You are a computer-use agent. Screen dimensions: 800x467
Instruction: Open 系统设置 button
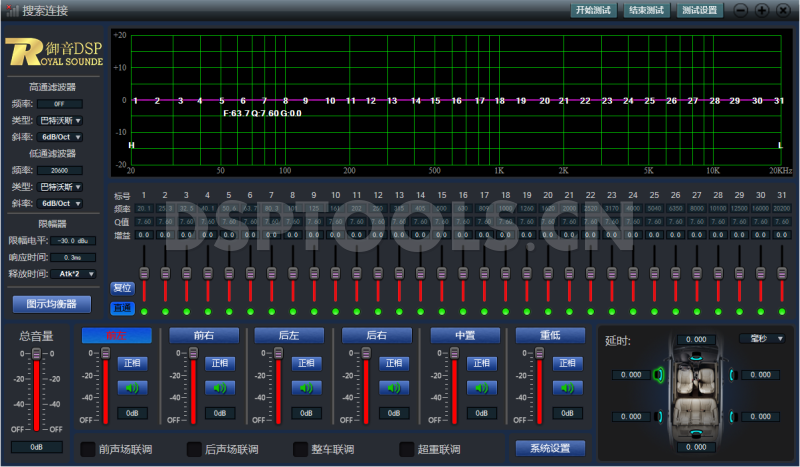point(550,448)
